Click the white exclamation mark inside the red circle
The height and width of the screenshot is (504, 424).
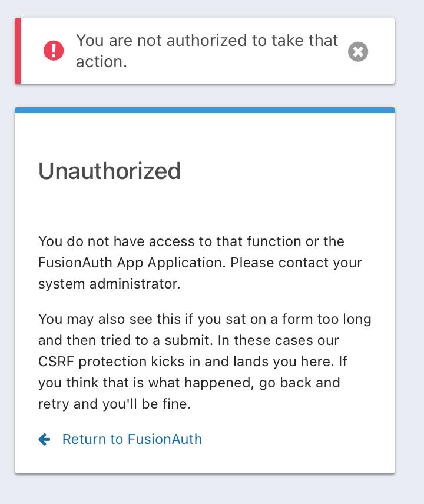click(x=54, y=51)
